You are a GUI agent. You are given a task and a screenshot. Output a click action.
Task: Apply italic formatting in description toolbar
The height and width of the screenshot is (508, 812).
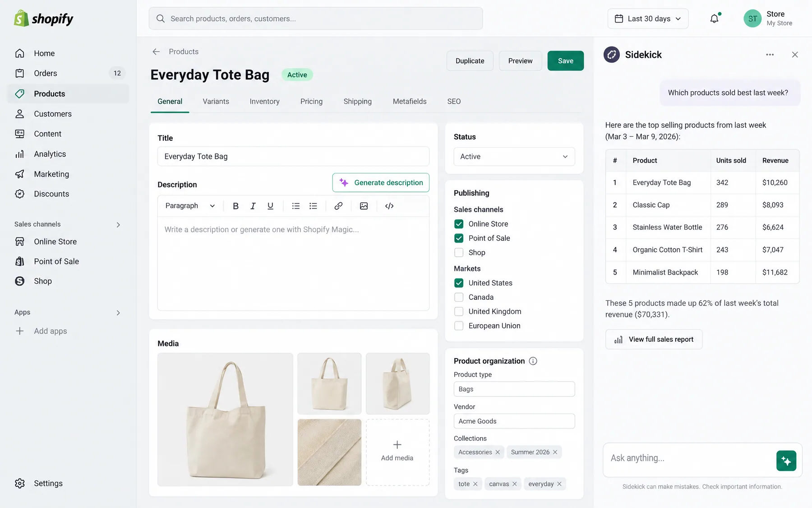[253, 206]
